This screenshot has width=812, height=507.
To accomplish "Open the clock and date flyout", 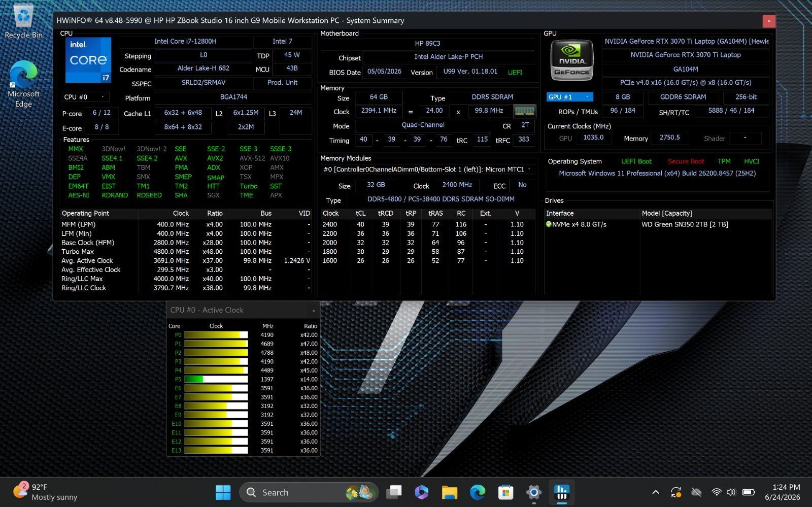I will coord(782,492).
